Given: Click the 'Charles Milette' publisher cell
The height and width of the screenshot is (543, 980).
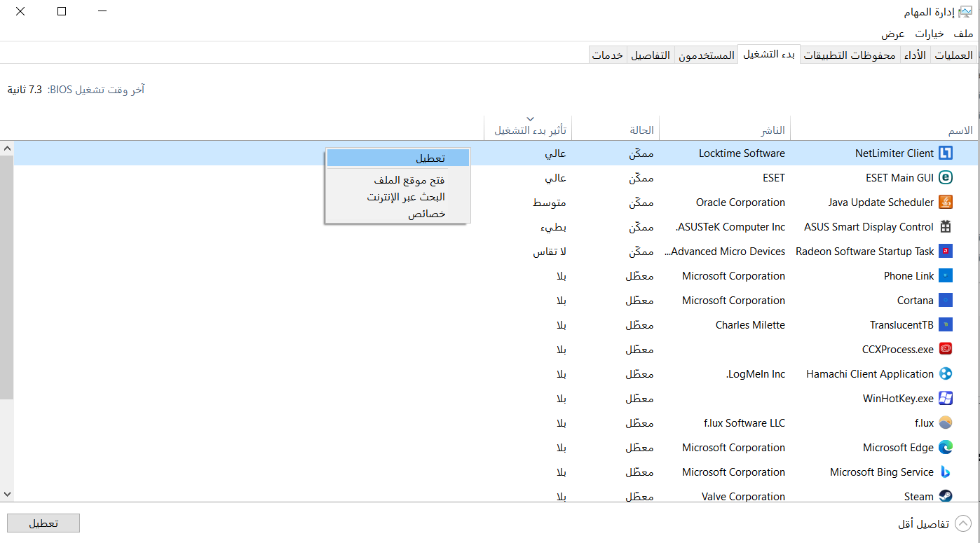Looking at the screenshot, I should [x=750, y=325].
